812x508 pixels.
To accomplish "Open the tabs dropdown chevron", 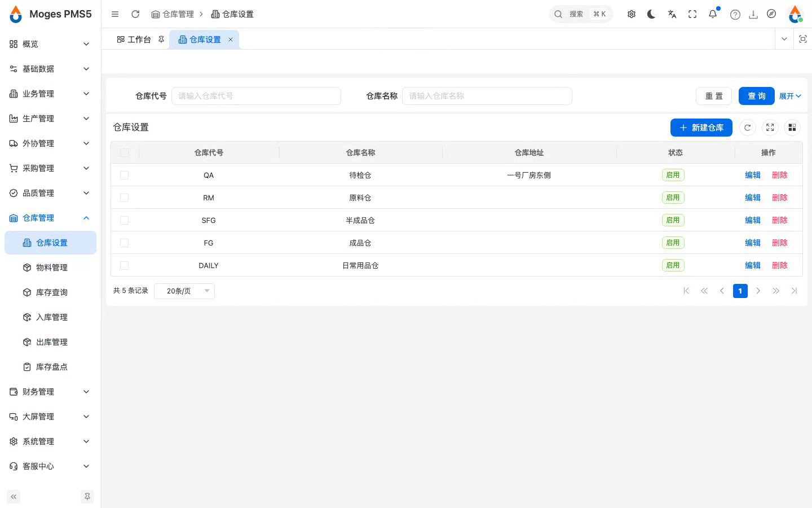I will pos(784,39).
